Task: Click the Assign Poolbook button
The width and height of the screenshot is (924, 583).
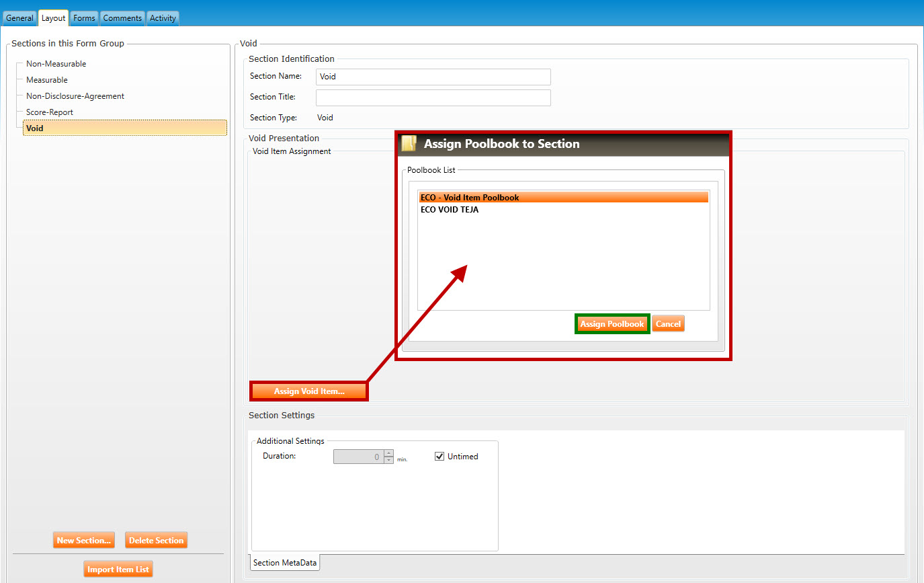Action: [612, 324]
